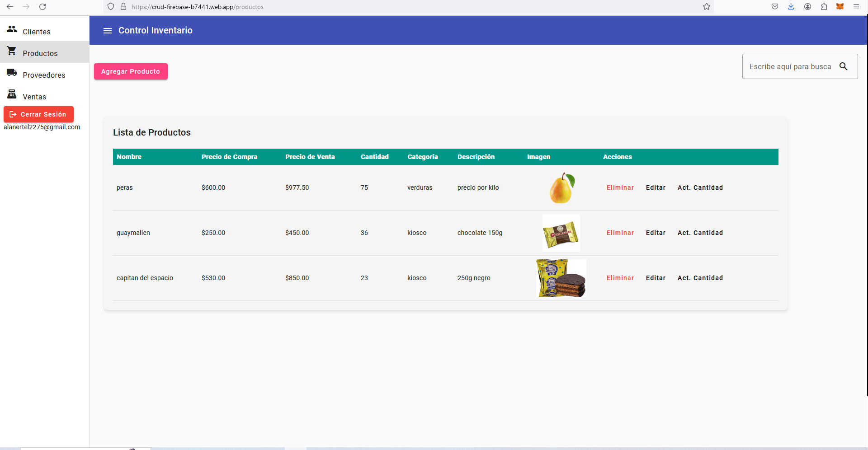Viewport: 868px width, 450px height.
Task: Click the $977.50 sale price cell
Action: coord(297,187)
